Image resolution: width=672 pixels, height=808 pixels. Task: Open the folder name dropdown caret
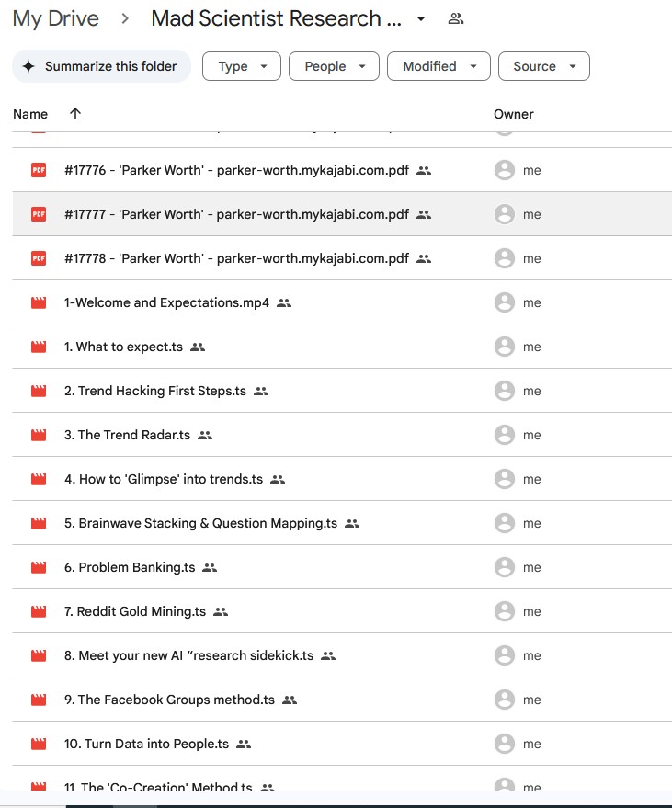(x=421, y=18)
